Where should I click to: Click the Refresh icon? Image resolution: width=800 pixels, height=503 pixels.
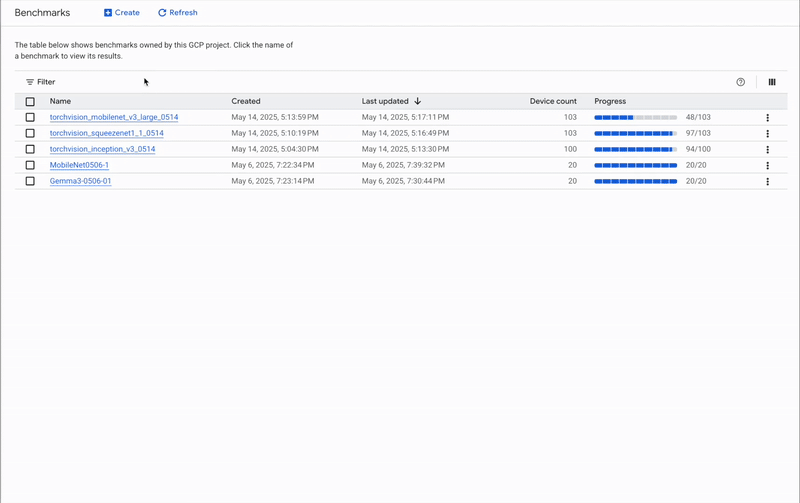162,13
